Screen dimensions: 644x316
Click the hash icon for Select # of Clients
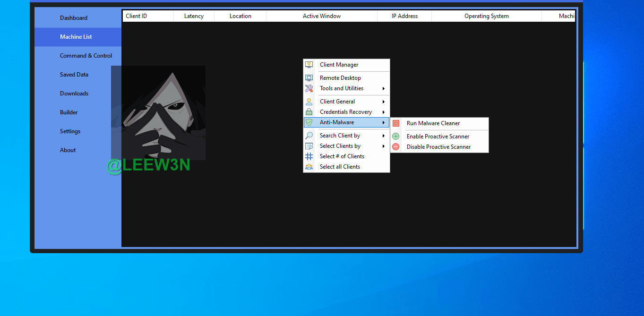coord(309,156)
